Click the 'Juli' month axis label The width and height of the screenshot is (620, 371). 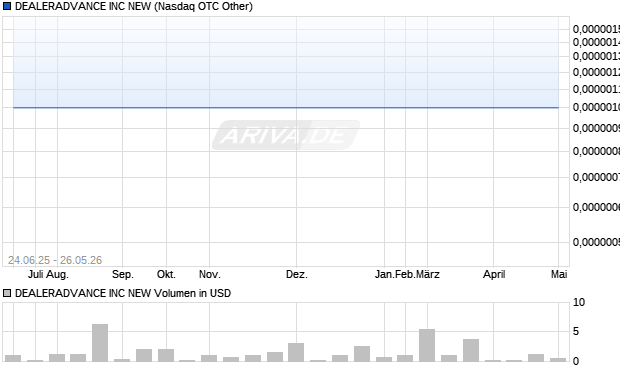coord(36,274)
